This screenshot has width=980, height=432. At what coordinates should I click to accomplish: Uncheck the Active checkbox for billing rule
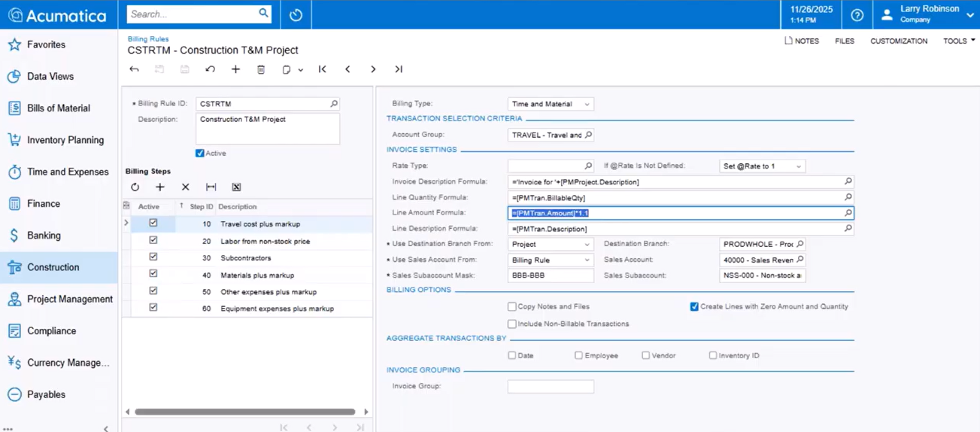pyautogui.click(x=200, y=154)
